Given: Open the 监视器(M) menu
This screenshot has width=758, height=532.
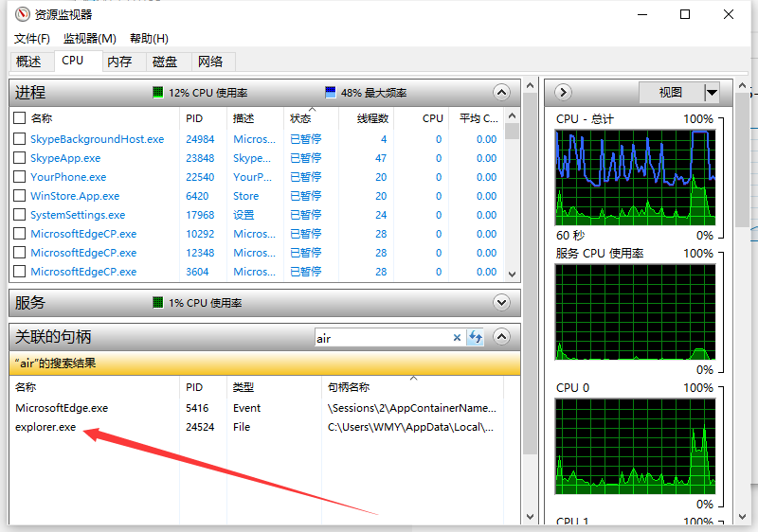Looking at the screenshot, I should [90, 39].
